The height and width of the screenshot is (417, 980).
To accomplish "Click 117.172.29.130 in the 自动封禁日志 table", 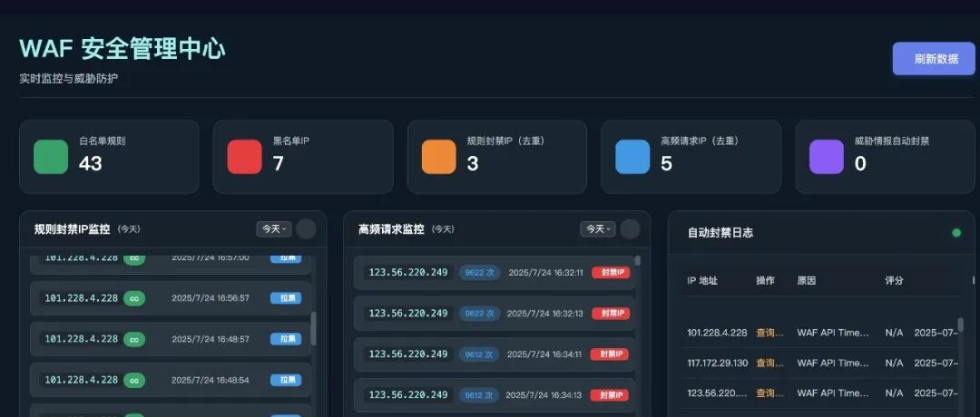I will (718, 364).
